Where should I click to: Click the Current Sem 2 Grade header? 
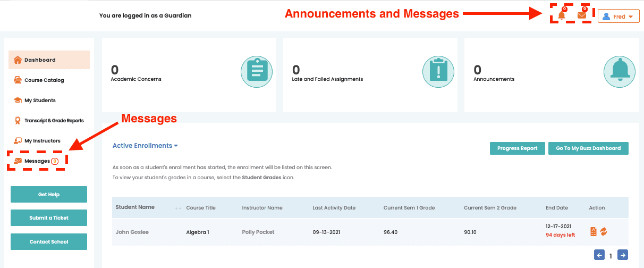pyautogui.click(x=490, y=208)
